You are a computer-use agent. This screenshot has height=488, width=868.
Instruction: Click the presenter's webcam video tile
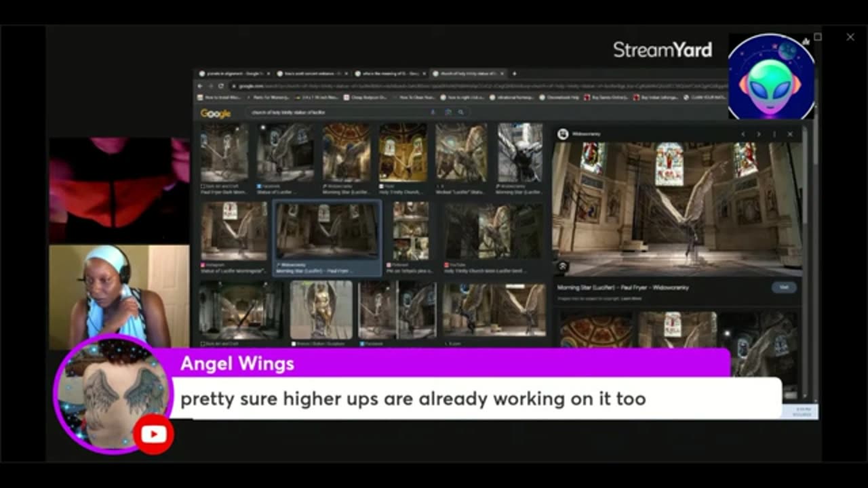(119, 296)
